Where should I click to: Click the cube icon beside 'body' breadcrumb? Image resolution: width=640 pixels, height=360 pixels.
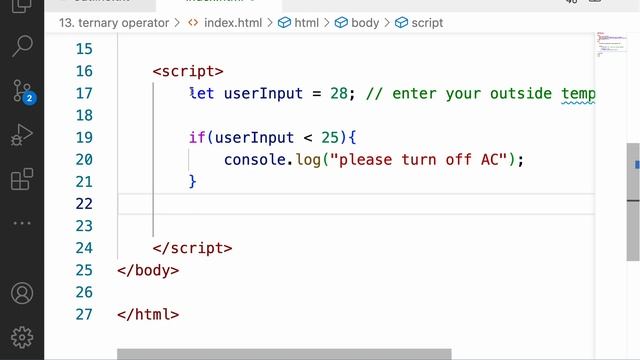(341, 23)
